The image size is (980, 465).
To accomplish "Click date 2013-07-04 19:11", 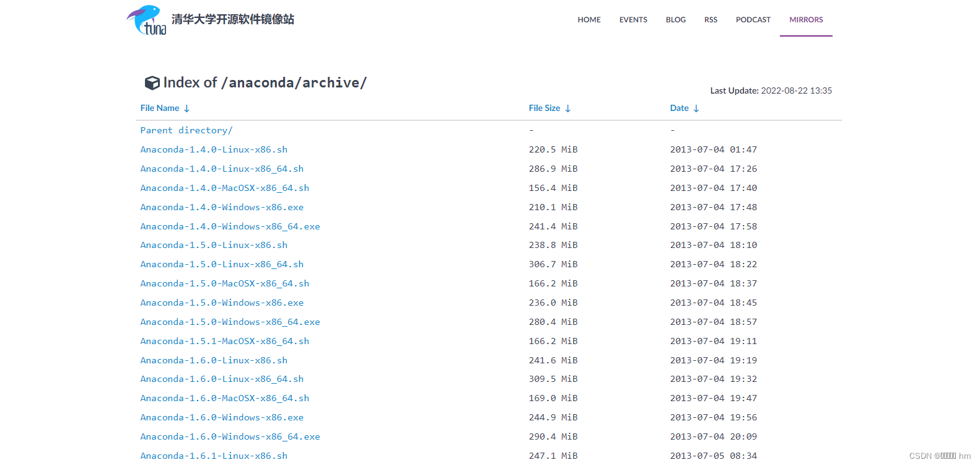I will click(714, 341).
